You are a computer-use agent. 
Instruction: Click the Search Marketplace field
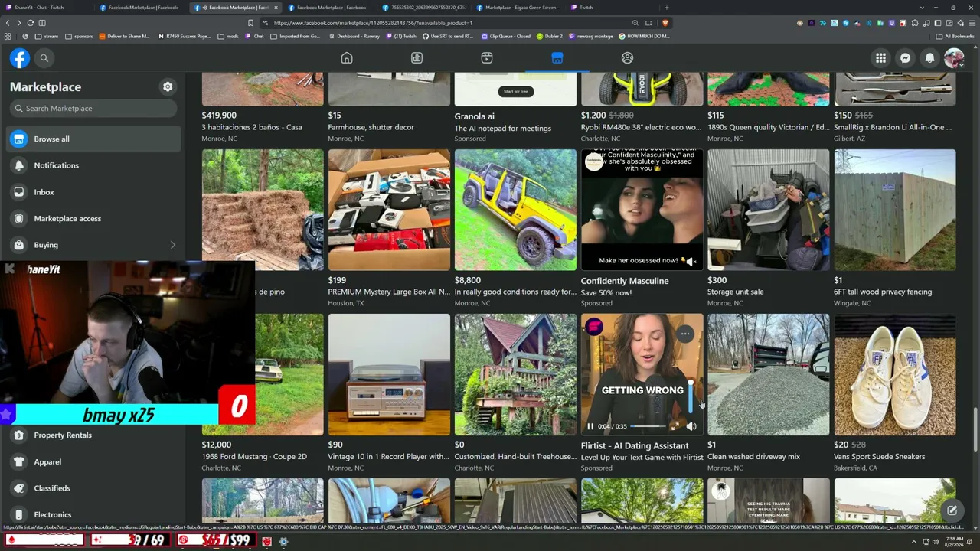click(94, 109)
